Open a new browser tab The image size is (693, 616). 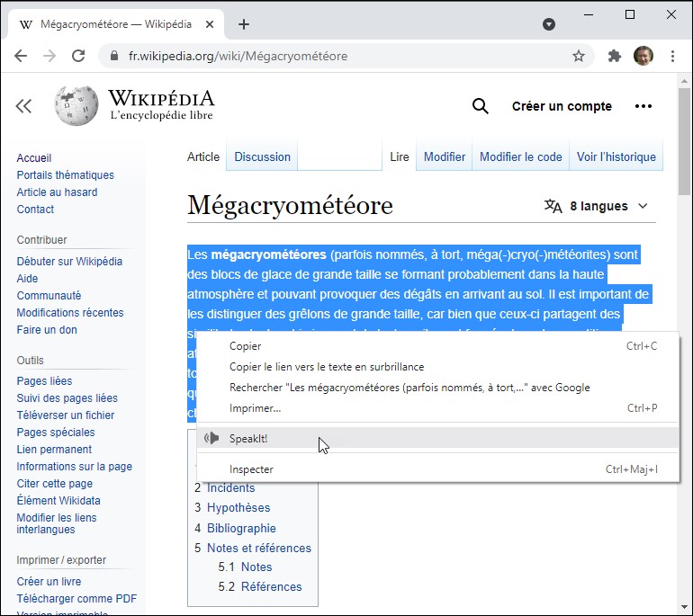(244, 24)
